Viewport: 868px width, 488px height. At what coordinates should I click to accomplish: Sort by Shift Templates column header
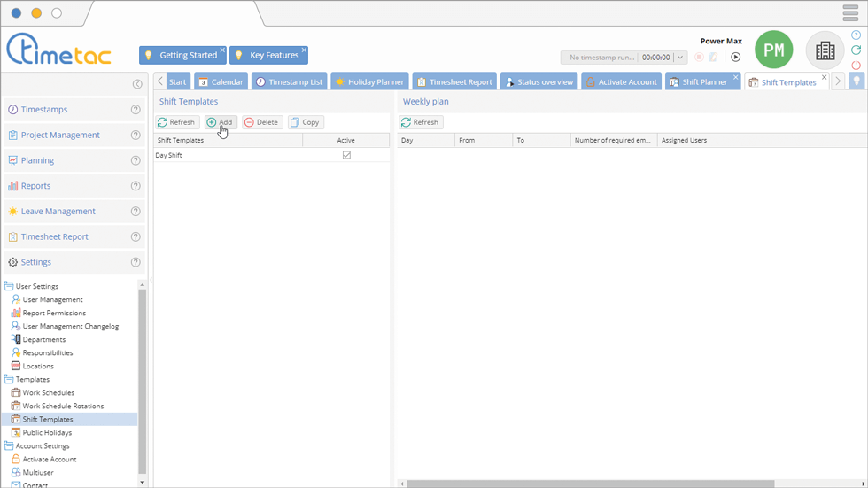click(x=229, y=140)
